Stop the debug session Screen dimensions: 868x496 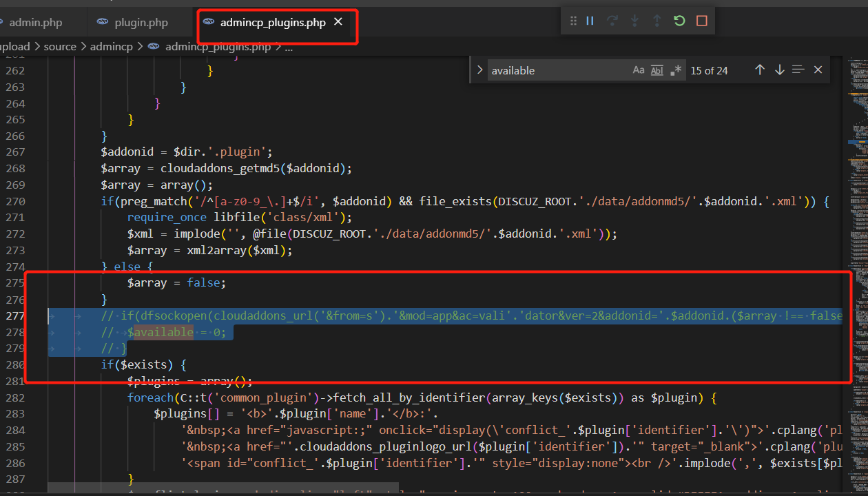[702, 21]
